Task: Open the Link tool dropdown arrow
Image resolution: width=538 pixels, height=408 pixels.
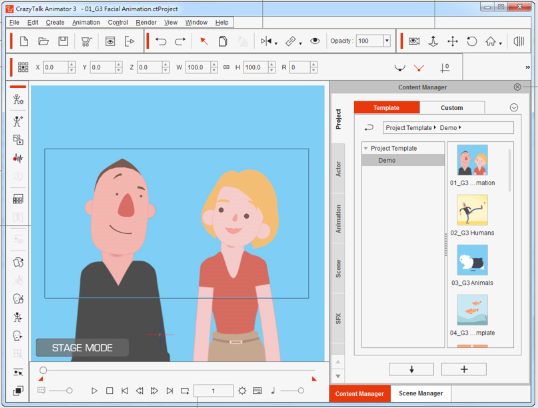Action: pyautogui.click(x=301, y=44)
